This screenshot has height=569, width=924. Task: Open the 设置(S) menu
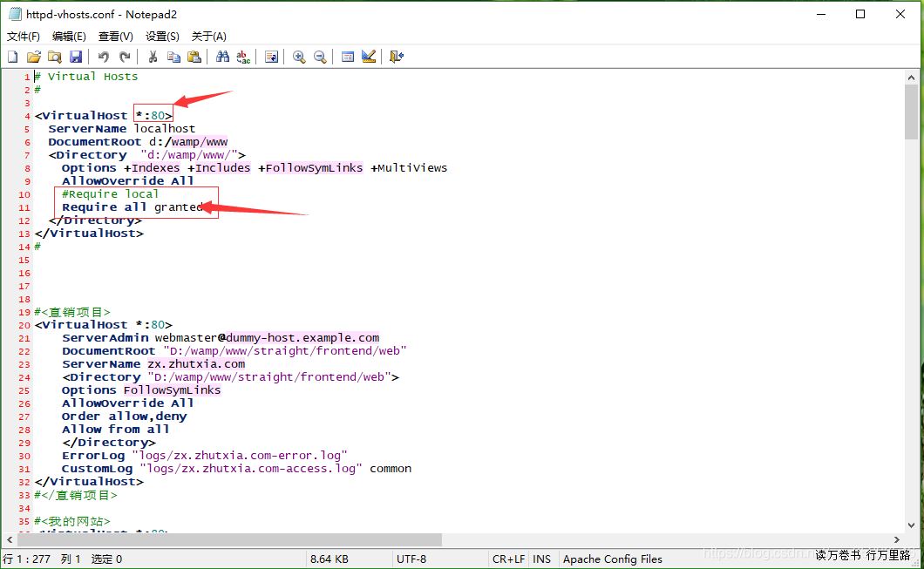pyautogui.click(x=162, y=36)
